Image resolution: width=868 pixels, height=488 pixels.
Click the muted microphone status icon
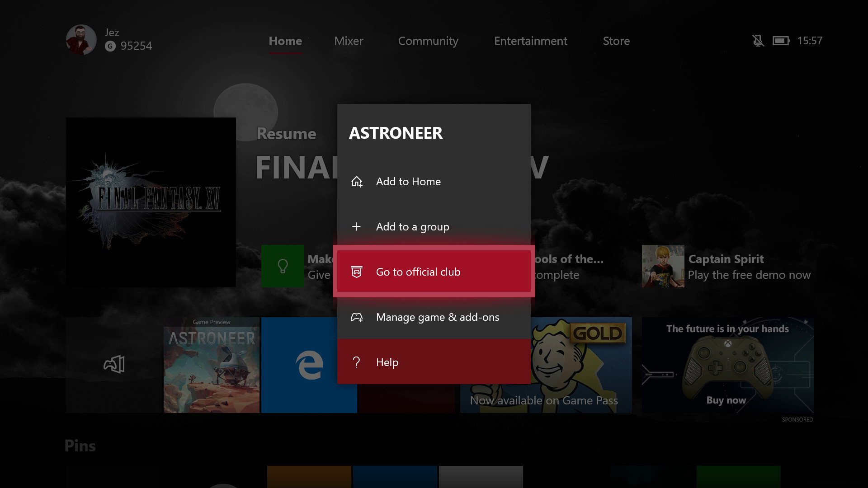758,41
